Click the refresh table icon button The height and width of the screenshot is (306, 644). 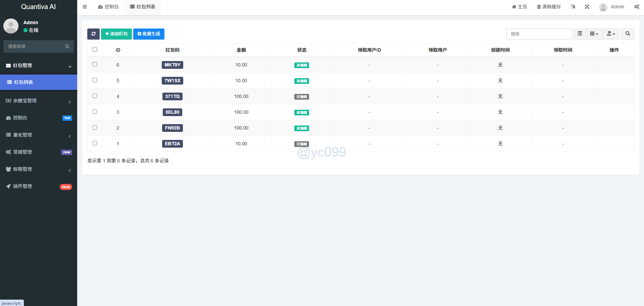point(93,34)
